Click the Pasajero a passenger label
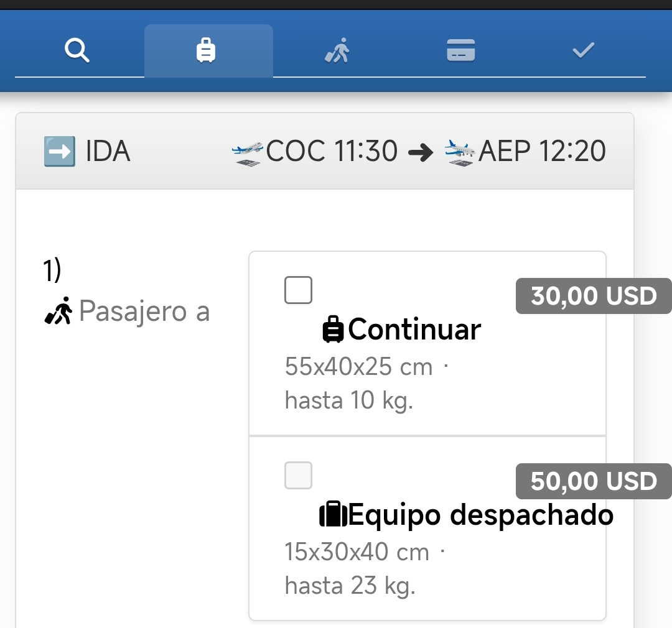672x628 pixels. [144, 311]
